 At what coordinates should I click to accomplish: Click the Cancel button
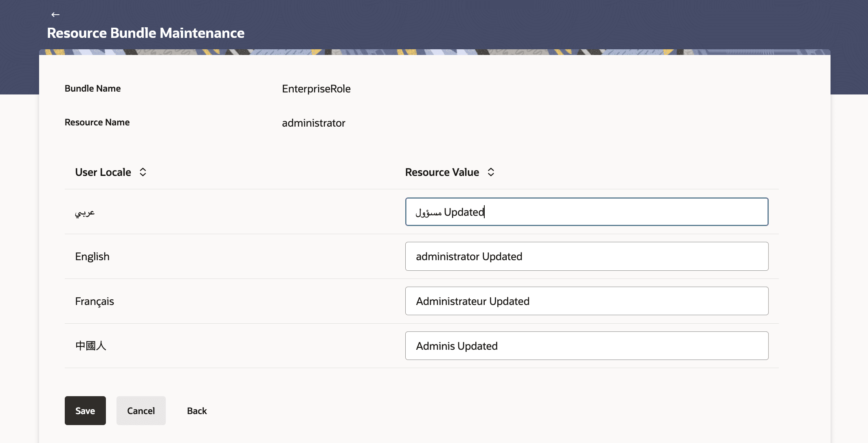(x=141, y=410)
